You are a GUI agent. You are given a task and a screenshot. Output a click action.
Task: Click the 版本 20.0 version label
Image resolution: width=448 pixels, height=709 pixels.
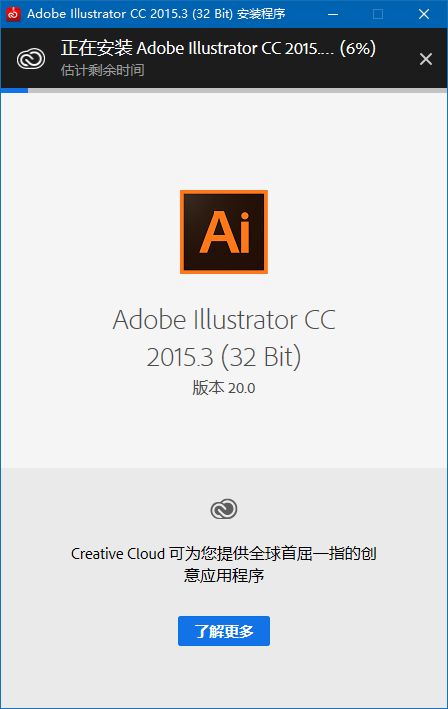click(x=224, y=388)
